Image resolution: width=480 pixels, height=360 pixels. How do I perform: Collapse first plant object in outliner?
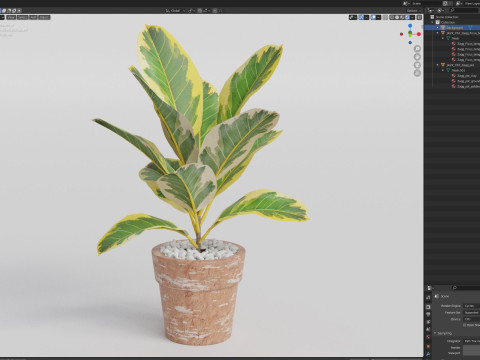(x=437, y=33)
